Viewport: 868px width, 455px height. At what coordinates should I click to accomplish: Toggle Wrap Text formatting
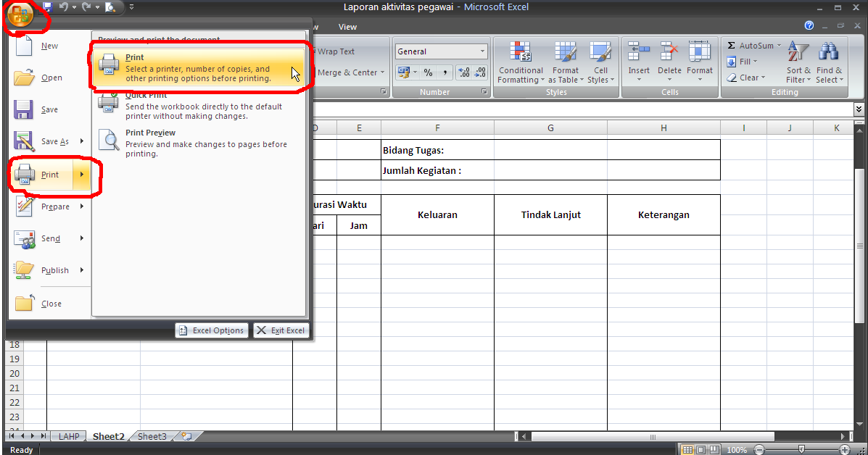point(336,51)
